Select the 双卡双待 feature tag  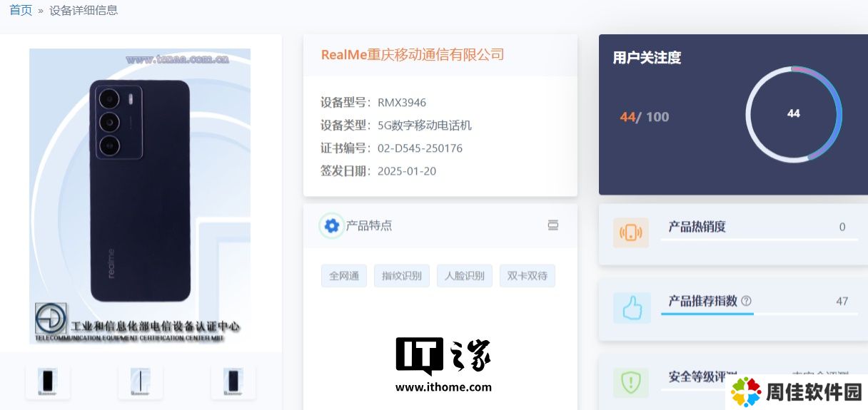(x=528, y=276)
